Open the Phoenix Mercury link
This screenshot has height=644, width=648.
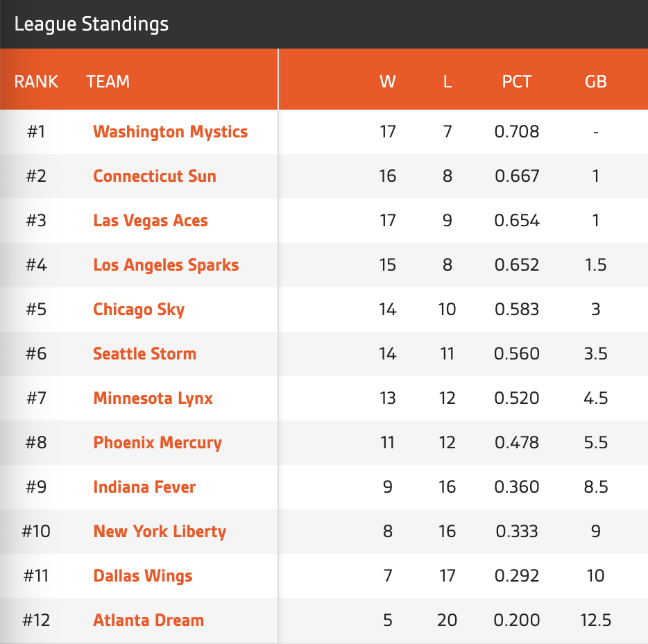coord(157,443)
